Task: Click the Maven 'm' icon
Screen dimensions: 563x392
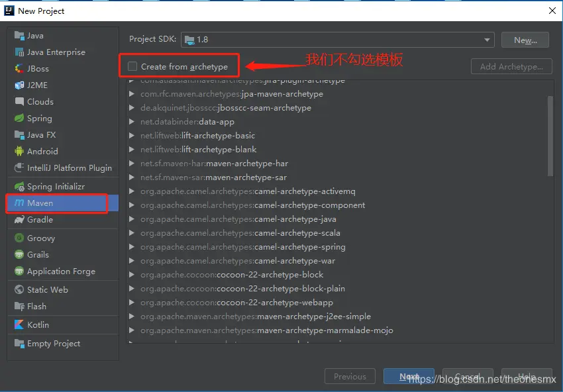Action: (x=19, y=203)
